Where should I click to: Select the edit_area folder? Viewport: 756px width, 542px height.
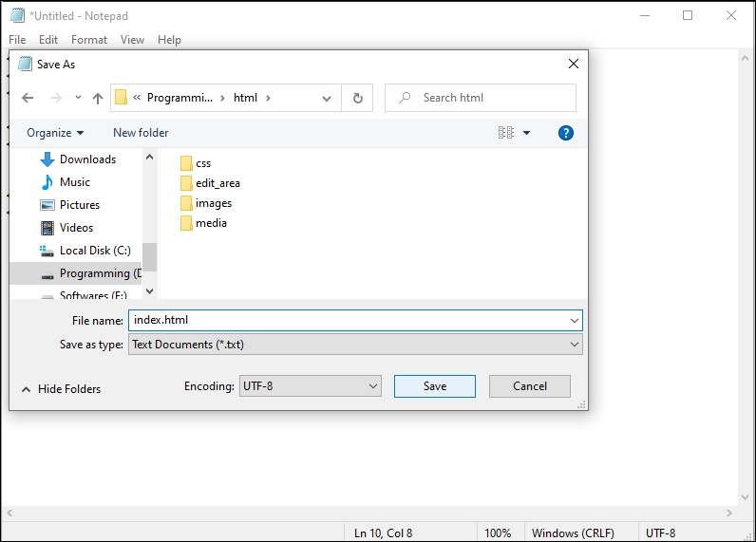click(217, 183)
